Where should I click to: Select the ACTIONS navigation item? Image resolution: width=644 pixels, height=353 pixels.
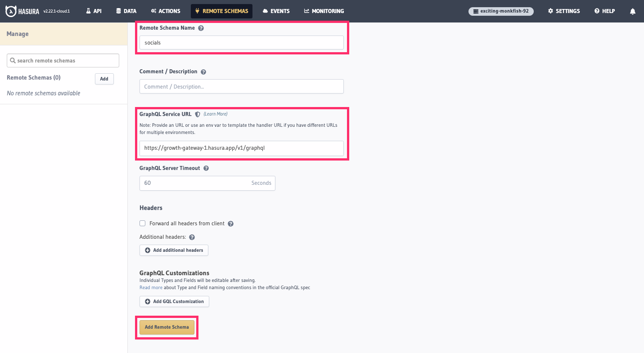tap(165, 11)
